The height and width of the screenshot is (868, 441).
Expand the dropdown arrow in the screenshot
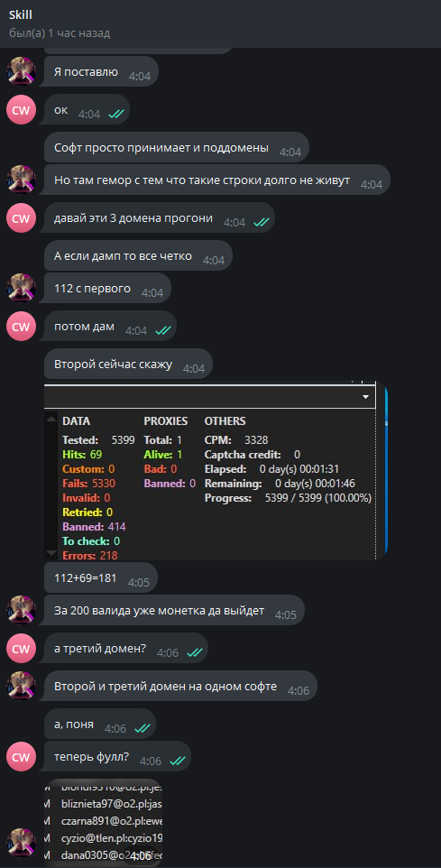click(x=365, y=398)
